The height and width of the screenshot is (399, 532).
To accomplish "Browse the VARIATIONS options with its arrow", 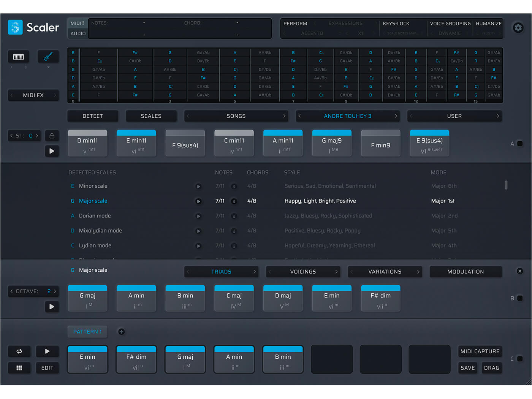I will 417,271.
